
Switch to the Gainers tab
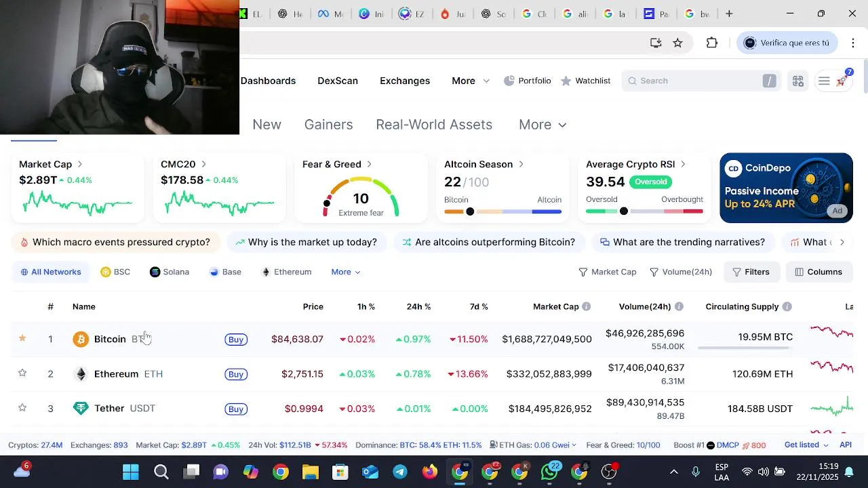[x=328, y=125]
